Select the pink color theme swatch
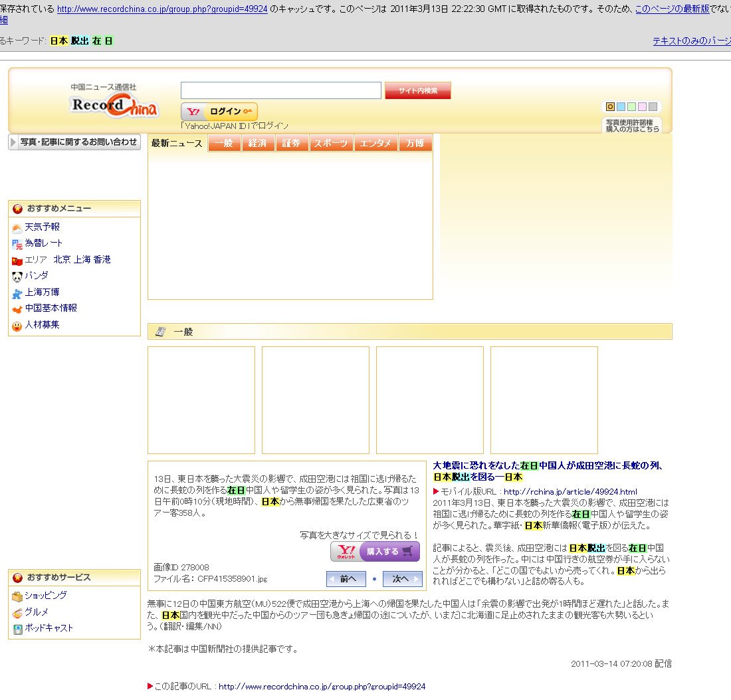Screen dimensions: 731x700 642,107
